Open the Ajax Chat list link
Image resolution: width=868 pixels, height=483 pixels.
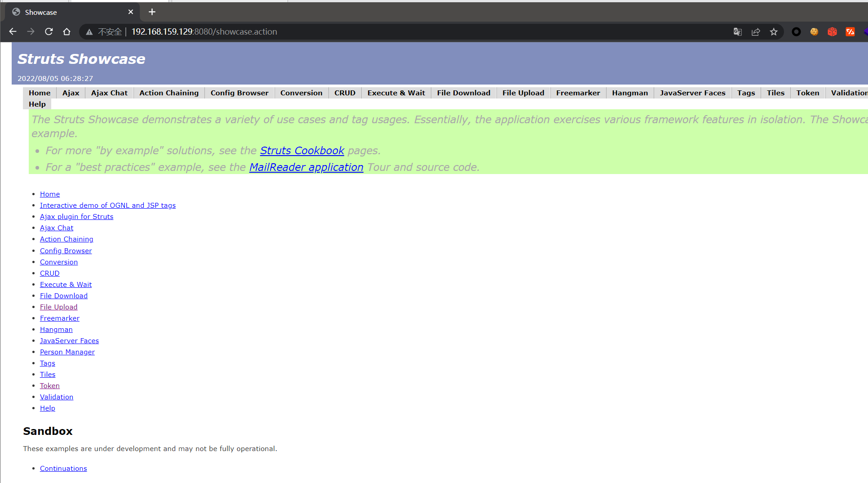tap(57, 228)
